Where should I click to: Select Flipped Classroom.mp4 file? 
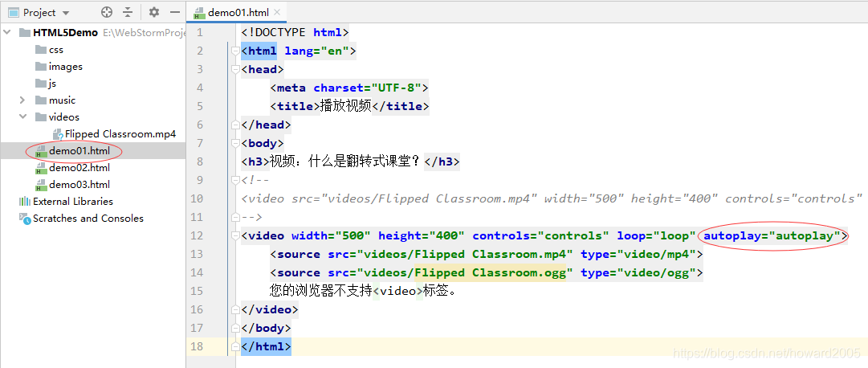[120, 134]
